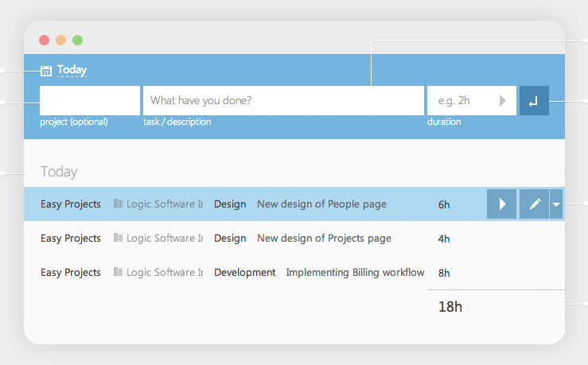
Task: Click the Development task type label
Action: pos(244,273)
